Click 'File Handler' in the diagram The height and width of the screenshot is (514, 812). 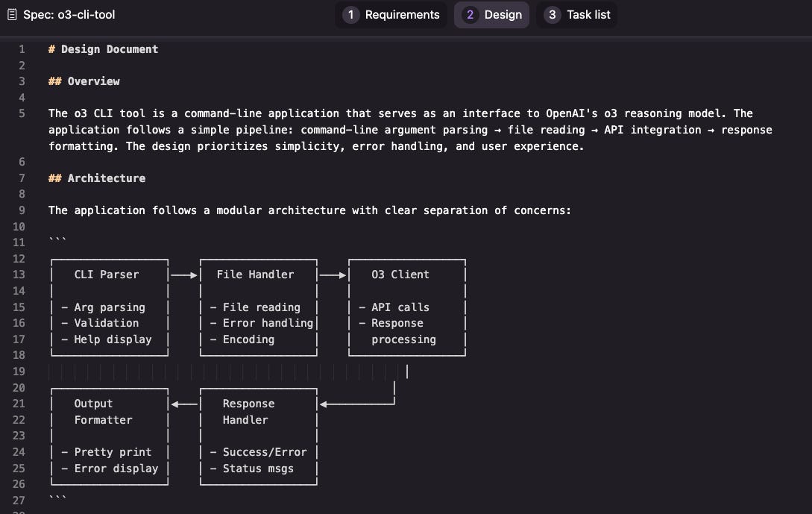tap(255, 275)
